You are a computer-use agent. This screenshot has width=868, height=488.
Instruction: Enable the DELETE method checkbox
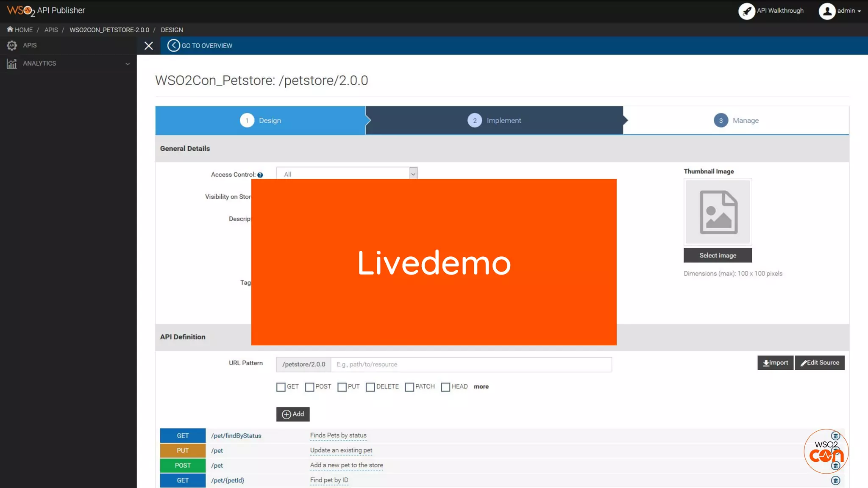(370, 387)
